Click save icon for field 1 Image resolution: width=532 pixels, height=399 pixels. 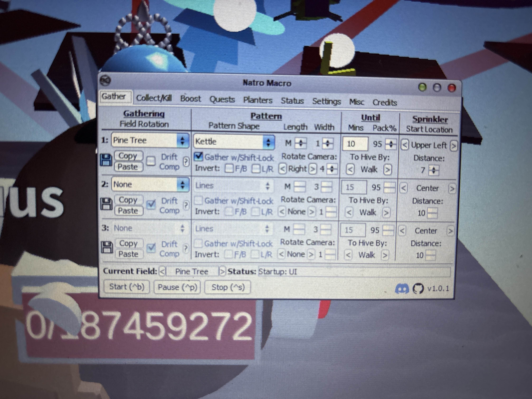click(x=106, y=160)
